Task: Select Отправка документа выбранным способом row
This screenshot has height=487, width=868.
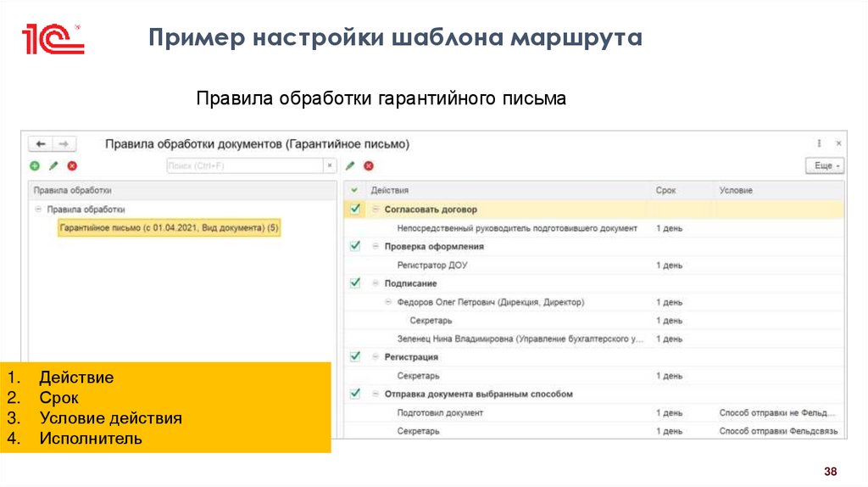Action: (x=594, y=394)
